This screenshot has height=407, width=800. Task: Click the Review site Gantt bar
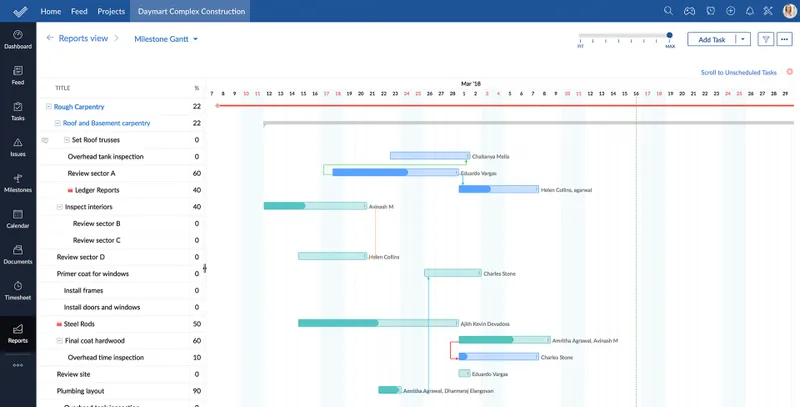(x=464, y=373)
